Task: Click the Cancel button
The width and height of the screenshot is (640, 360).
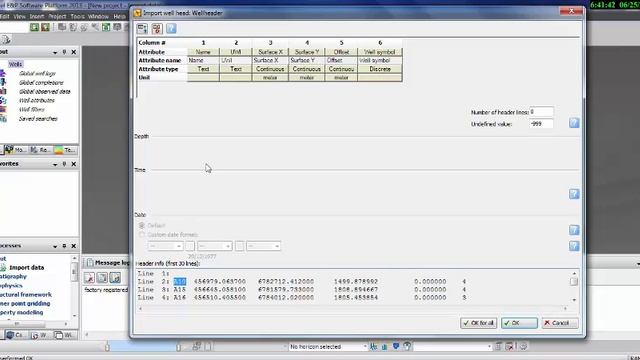Action: coord(560,323)
